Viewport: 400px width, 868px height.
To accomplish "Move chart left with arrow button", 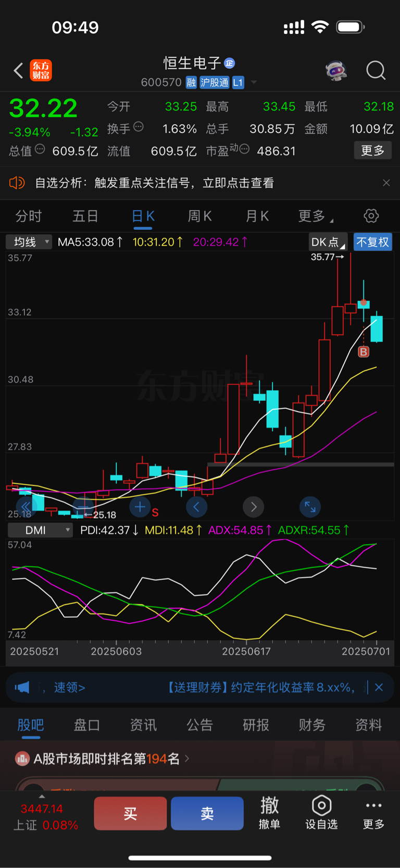I will point(196,506).
